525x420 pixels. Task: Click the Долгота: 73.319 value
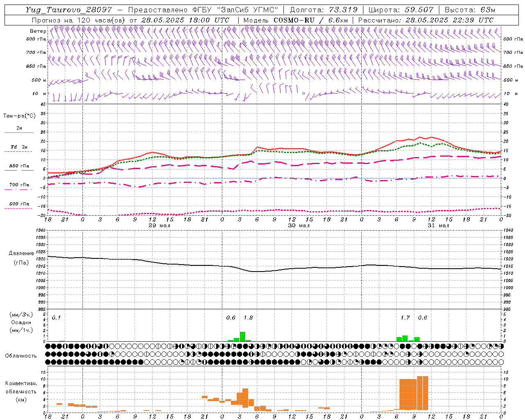(324, 10)
